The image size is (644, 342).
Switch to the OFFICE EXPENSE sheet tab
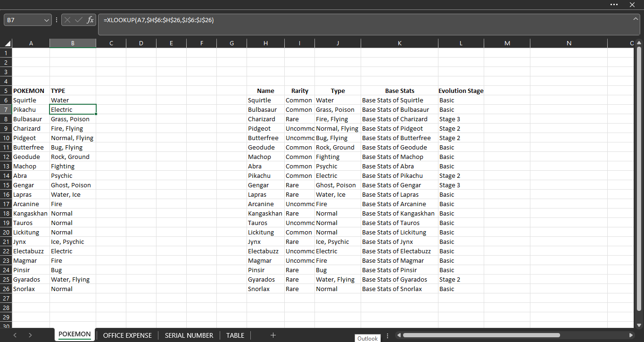(x=127, y=335)
